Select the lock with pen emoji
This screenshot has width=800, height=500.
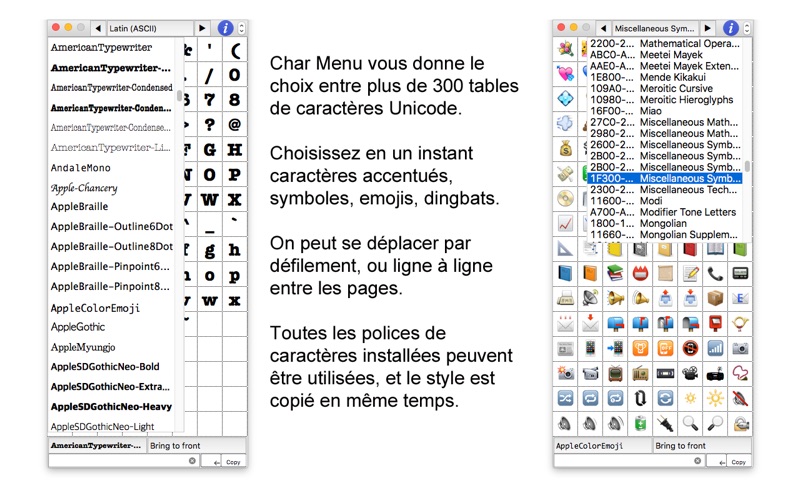tap(740, 423)
